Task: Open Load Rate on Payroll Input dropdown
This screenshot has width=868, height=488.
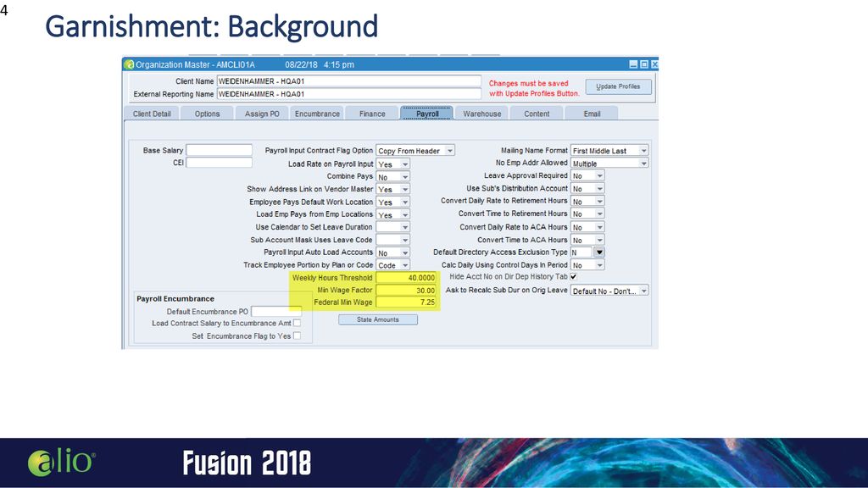Action: point(393,164)
